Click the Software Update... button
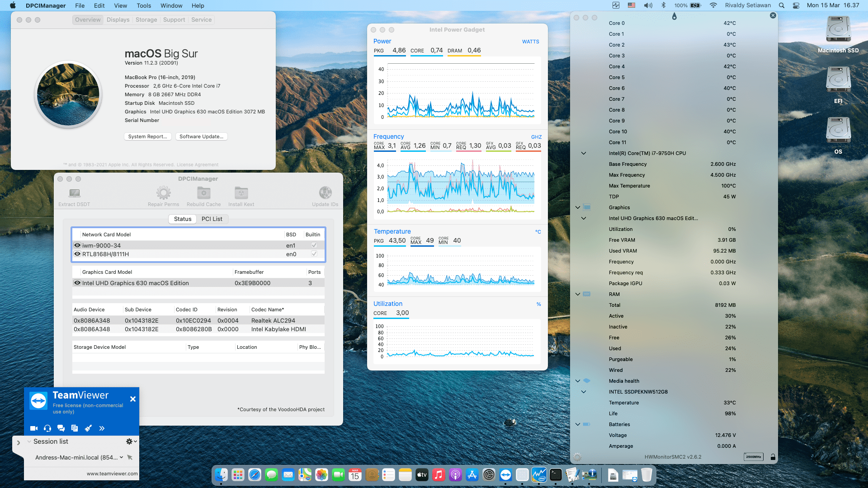 201,136
